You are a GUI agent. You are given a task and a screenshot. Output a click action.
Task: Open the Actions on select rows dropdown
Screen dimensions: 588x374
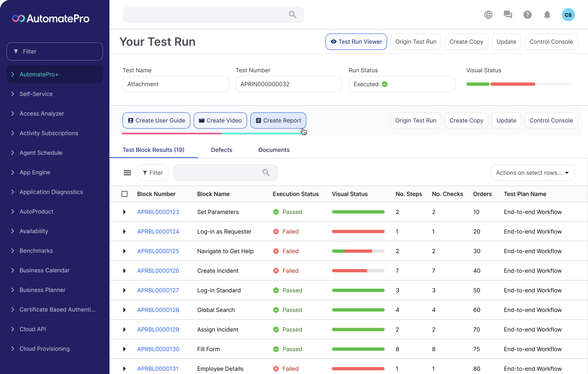pos(532,173)
